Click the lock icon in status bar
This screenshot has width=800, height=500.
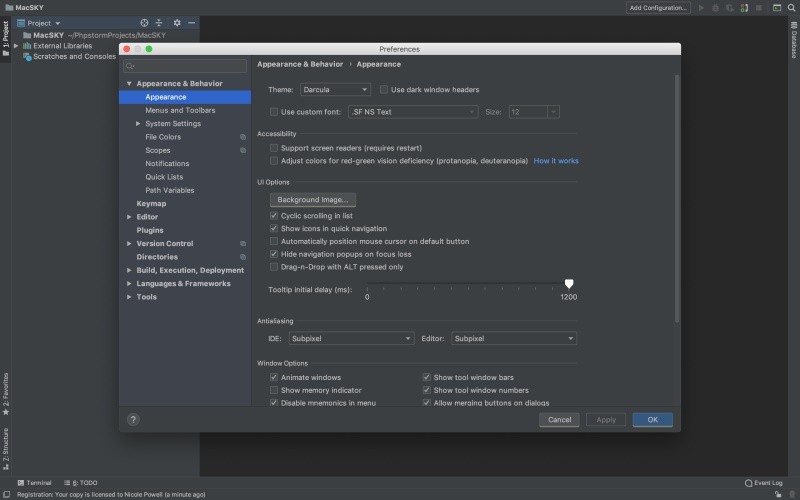[778, 494]
